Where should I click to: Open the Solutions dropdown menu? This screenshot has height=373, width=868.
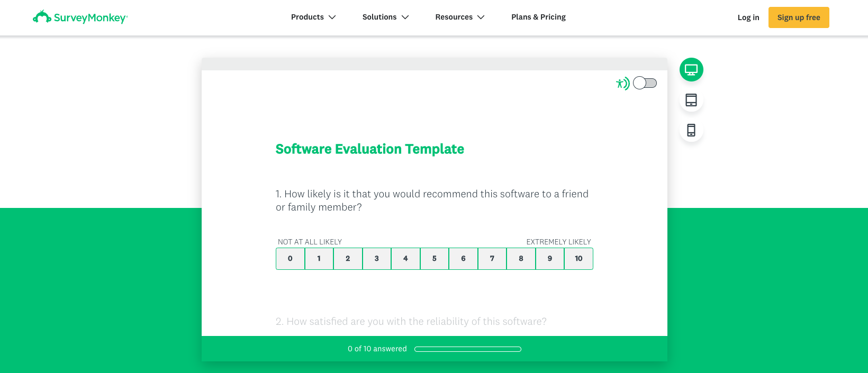coord(385,17)
